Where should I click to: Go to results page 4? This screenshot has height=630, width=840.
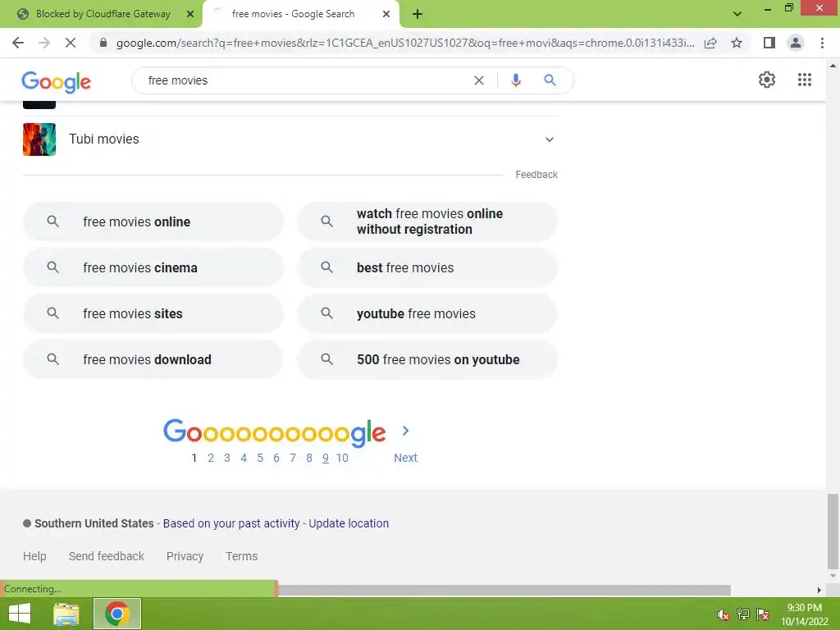243,458
